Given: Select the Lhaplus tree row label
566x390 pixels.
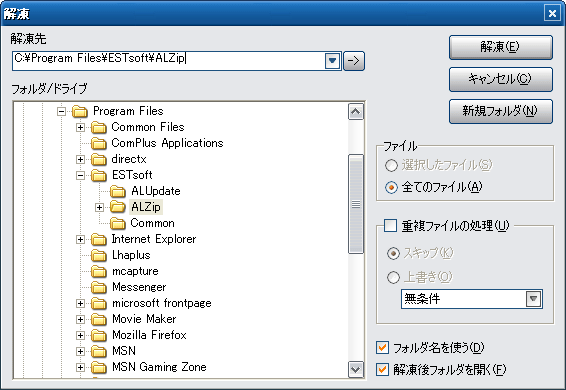Looking at the screenshot, I should pos(131,255).
